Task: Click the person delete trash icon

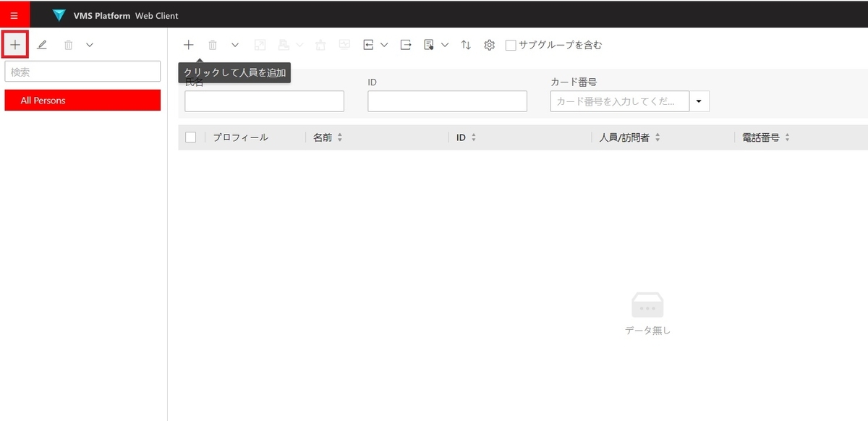Action: (212, 44)
